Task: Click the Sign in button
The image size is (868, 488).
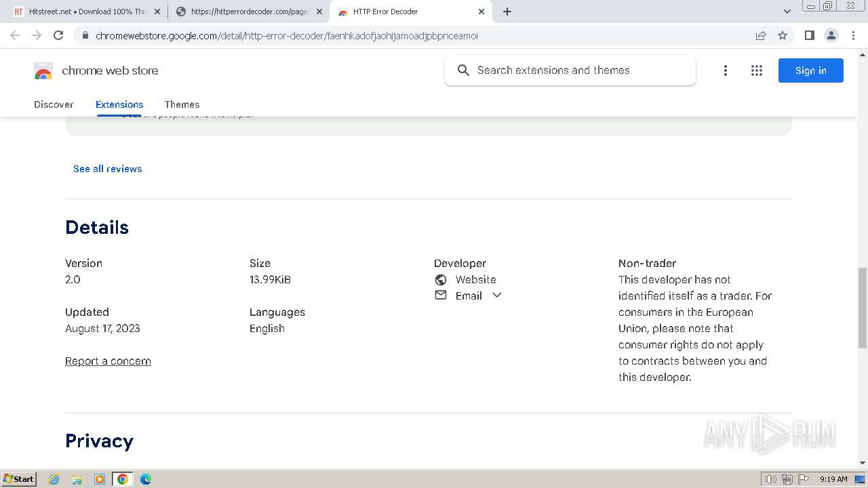Action: (x=811, y=70)
